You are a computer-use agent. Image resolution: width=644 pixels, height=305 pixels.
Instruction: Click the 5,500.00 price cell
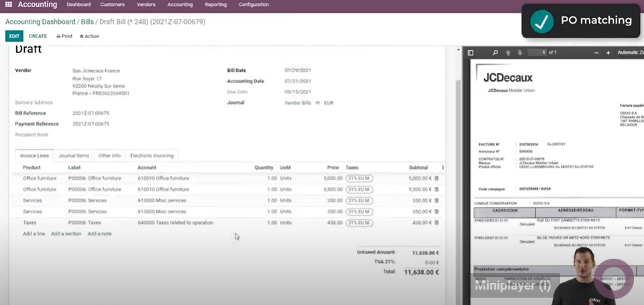(x=333, y=189)
